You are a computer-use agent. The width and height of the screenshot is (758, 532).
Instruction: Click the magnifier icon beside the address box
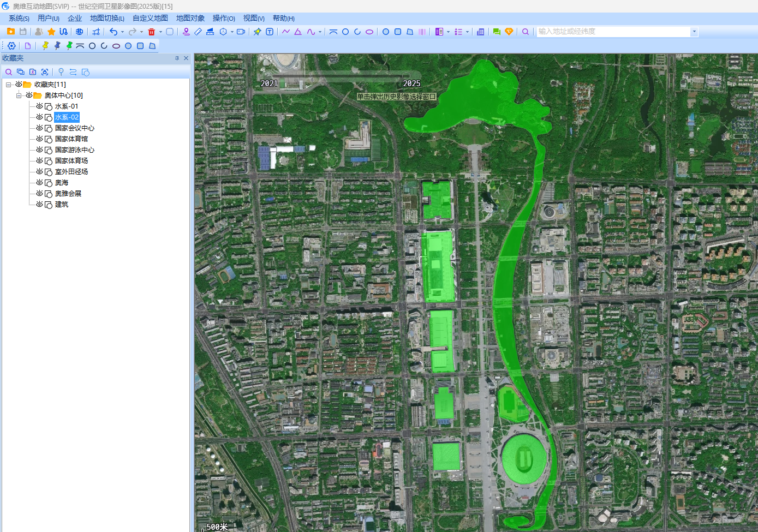coord(526,32)
